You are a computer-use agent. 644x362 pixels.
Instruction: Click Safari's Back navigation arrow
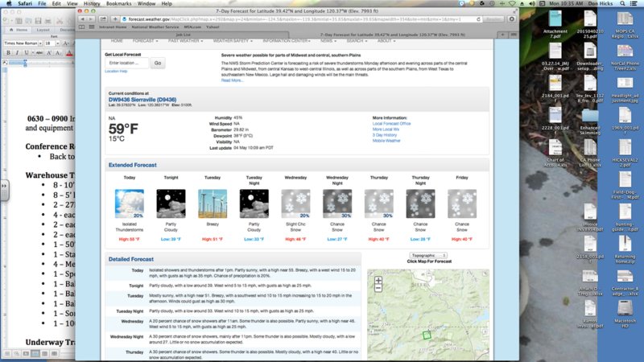[82, 19]
